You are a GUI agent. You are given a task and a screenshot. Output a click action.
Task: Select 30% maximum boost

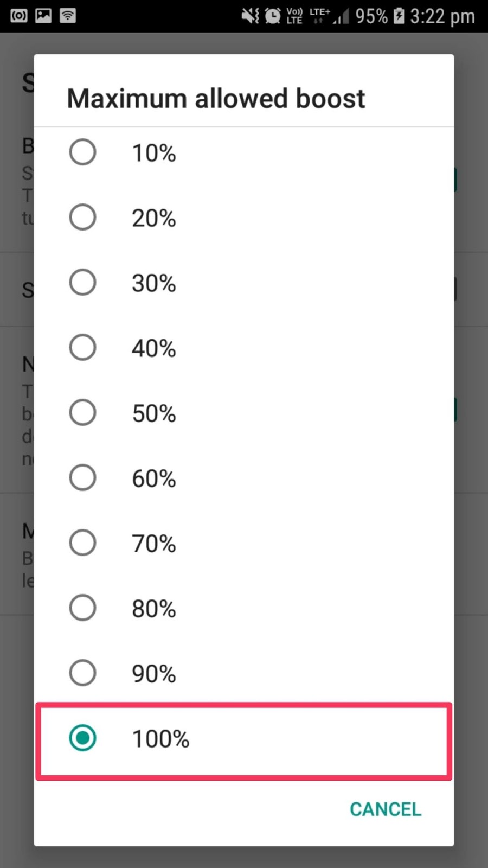pyautogui.click(x=82, y=282)
